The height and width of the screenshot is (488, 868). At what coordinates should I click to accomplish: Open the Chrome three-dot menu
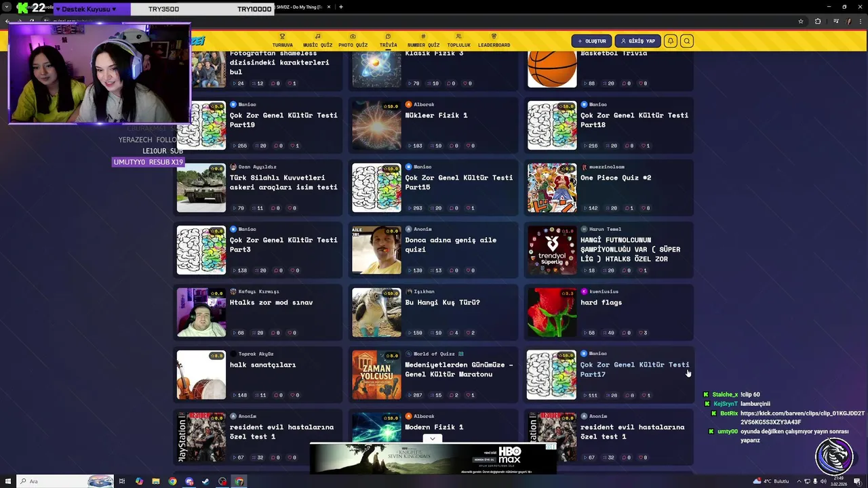[x=859, y=21]
